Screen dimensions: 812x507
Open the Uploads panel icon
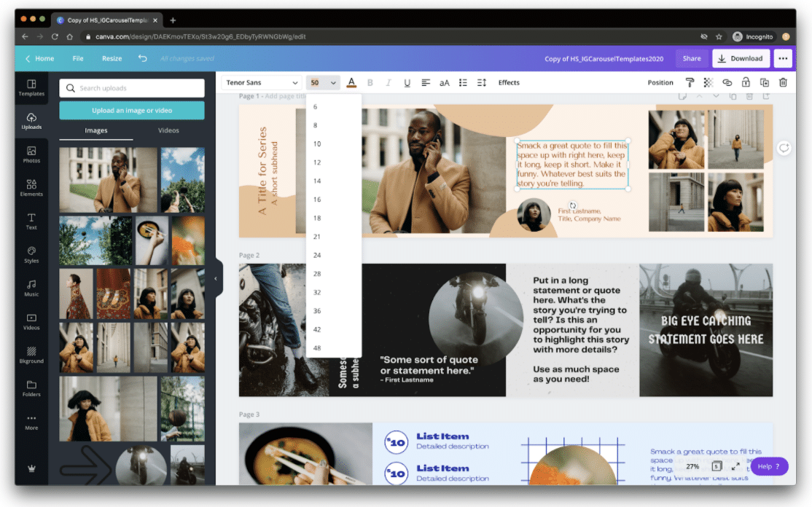(31, 121)
